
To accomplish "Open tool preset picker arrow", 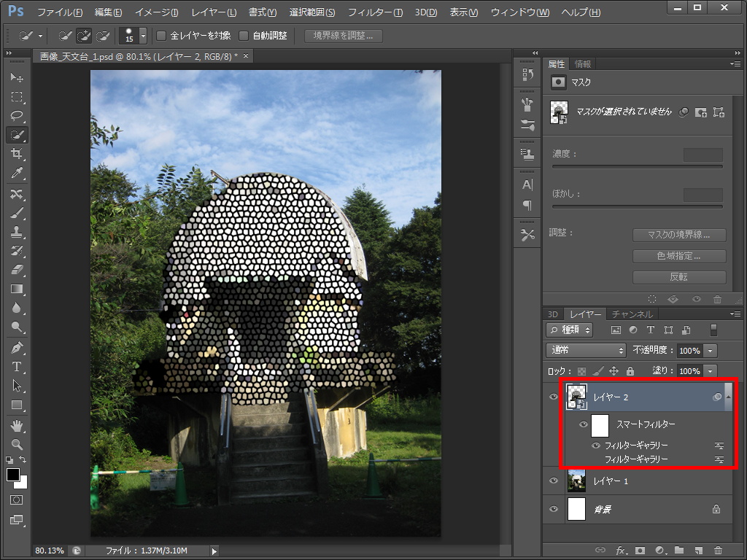I will click(41, 36).
